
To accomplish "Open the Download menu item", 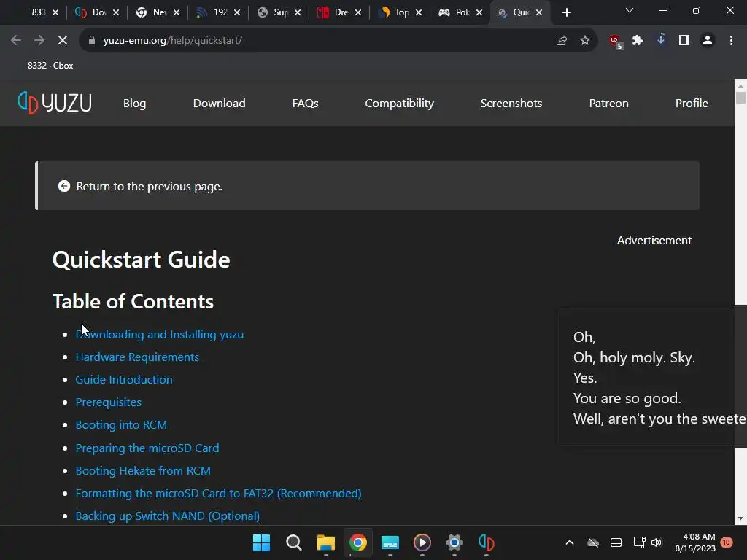I will click(x=219, y=103).
